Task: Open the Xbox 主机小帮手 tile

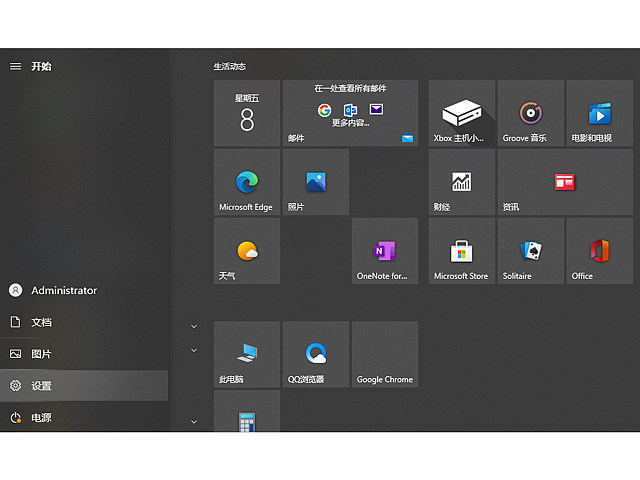Action: tap(462, 113)
